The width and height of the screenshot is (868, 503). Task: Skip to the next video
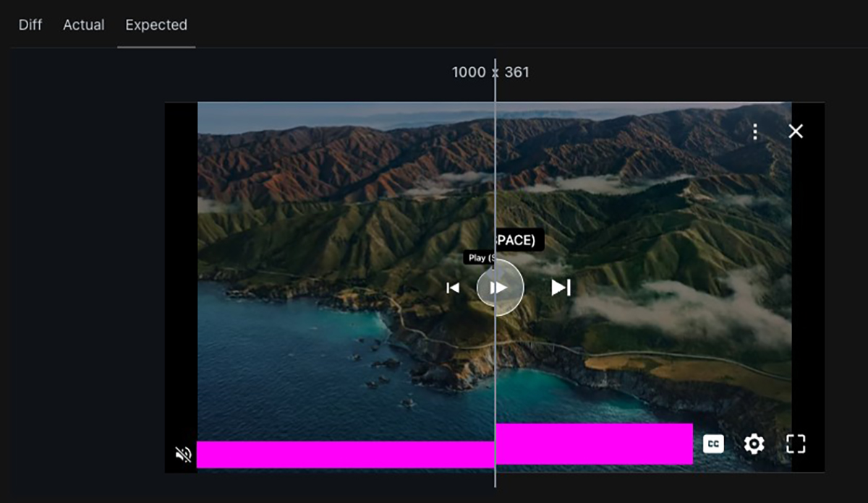pyautogui.click(x=561, y=288)
